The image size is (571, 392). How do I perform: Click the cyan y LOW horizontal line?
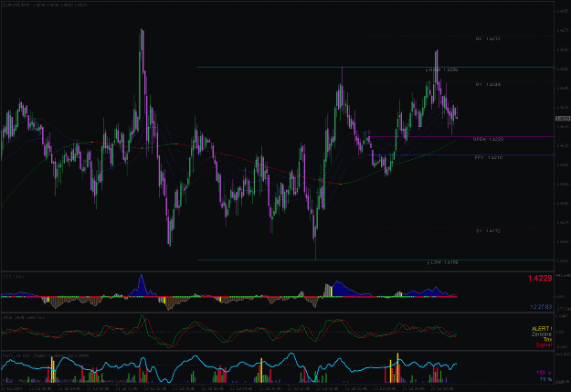[x=375, y=260]
